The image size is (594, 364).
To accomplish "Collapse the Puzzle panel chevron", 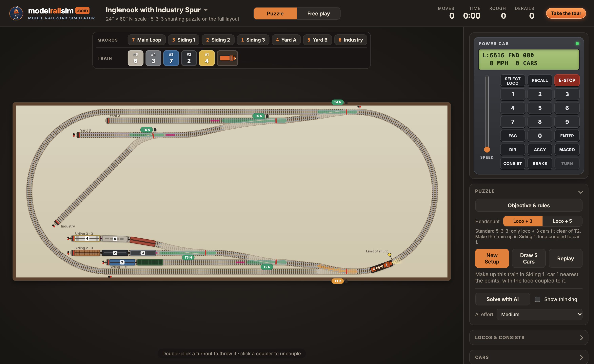I will (581, 192).
